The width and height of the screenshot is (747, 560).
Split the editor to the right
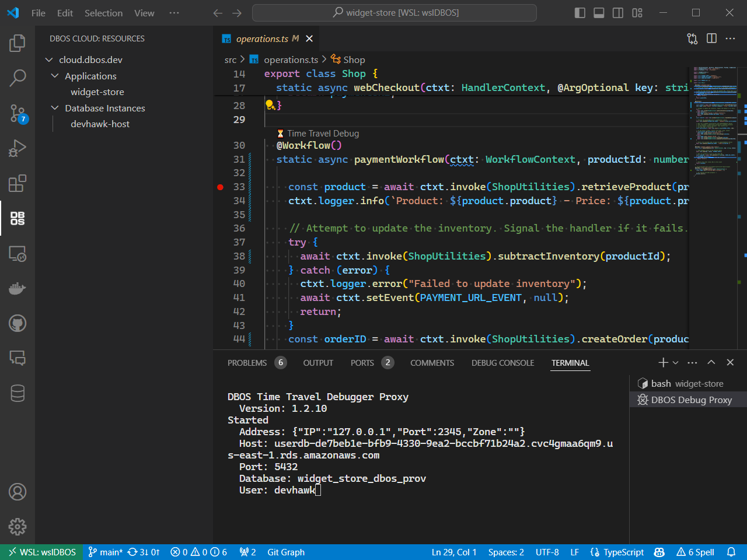[711, 38]
